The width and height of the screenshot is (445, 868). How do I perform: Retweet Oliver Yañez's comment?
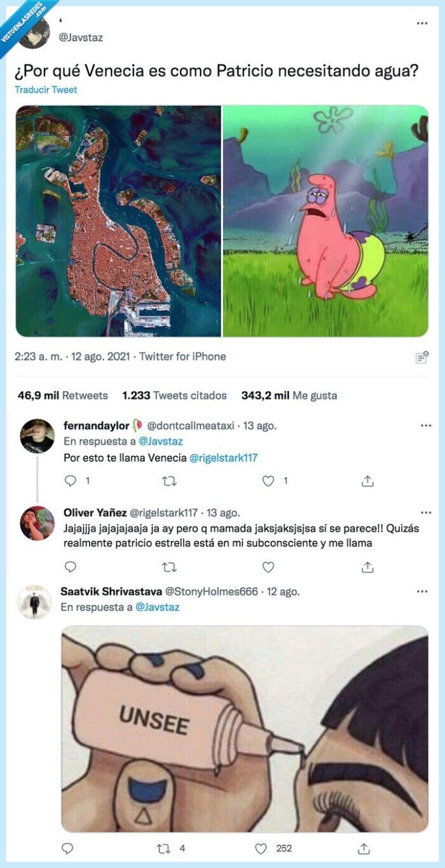click(x=169, y=567)
